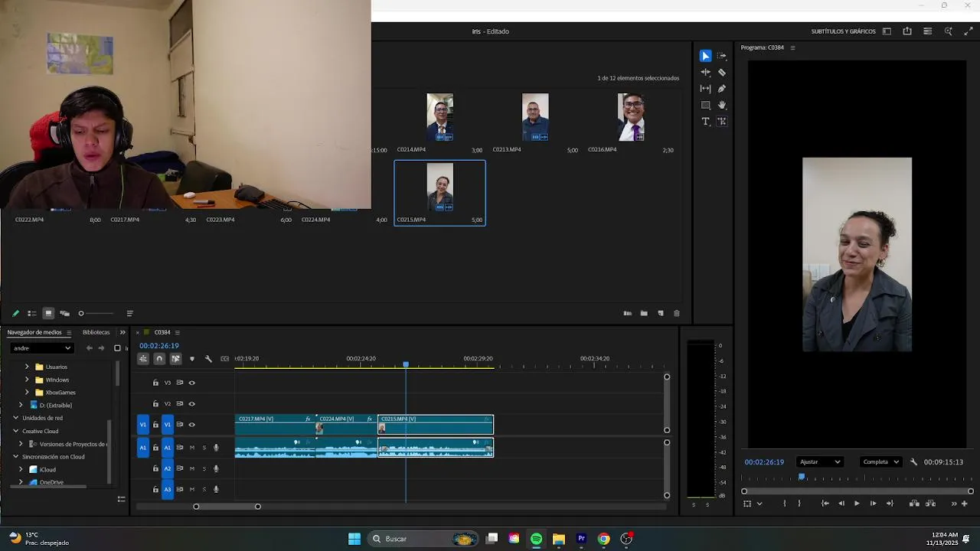Collapse the Creative Cloud section
980x551 pixels.
click(15, 431)
